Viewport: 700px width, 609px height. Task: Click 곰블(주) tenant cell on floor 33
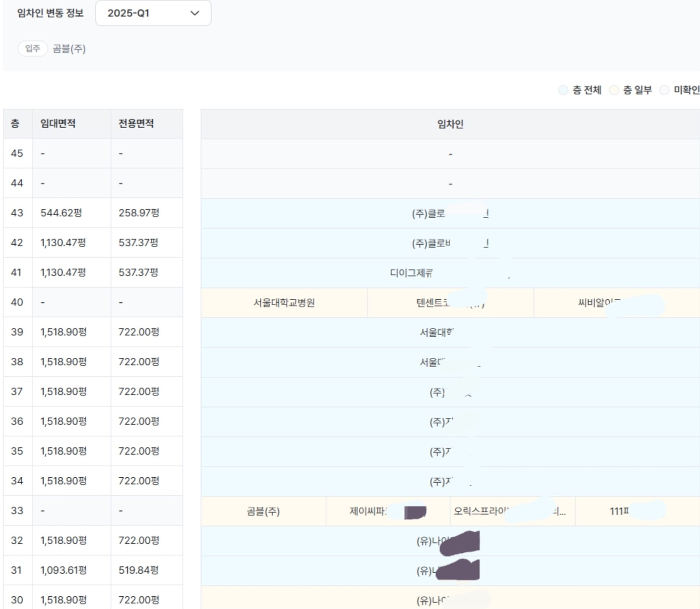pos(263,511)
